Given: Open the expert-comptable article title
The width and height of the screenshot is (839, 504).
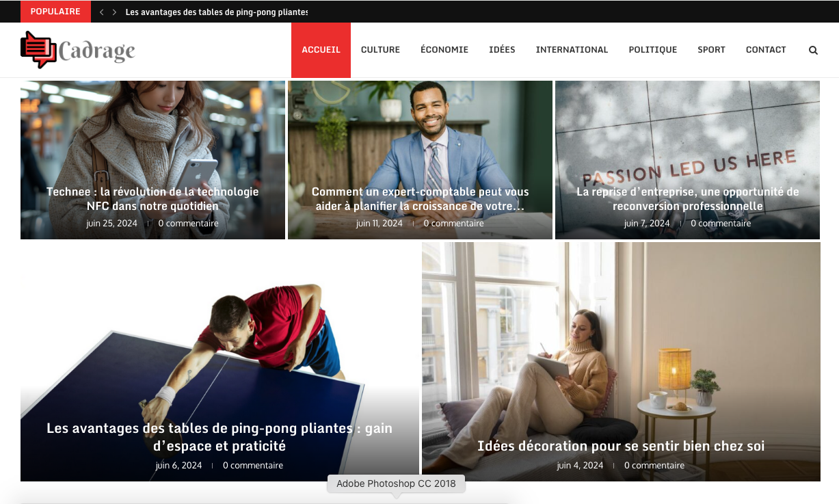Looking at the screenshot, I should (x=420, y=198).
